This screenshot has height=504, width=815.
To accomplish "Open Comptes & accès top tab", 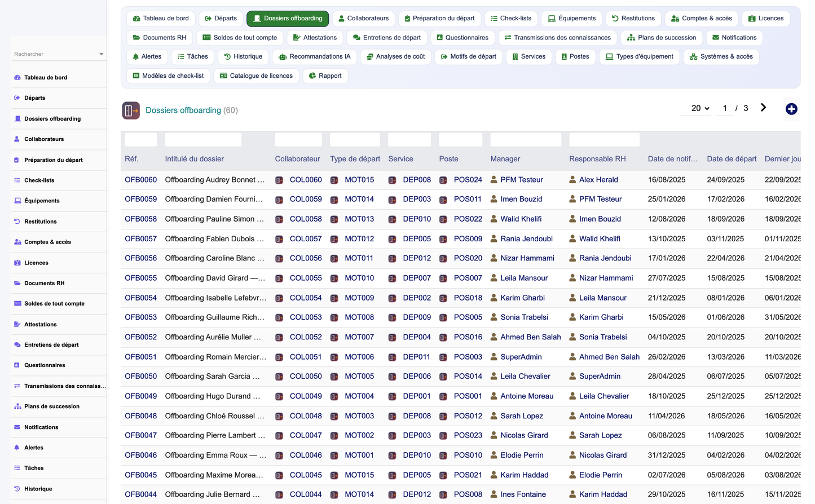I will [702, 19].
